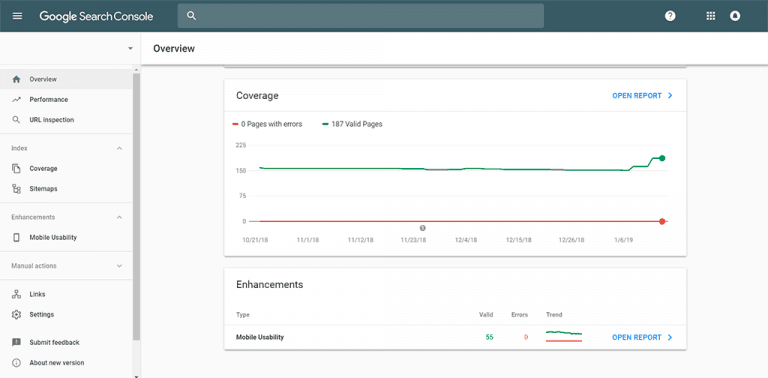
Task: Expand the Manual actions section
Action: tap(119, 266)
